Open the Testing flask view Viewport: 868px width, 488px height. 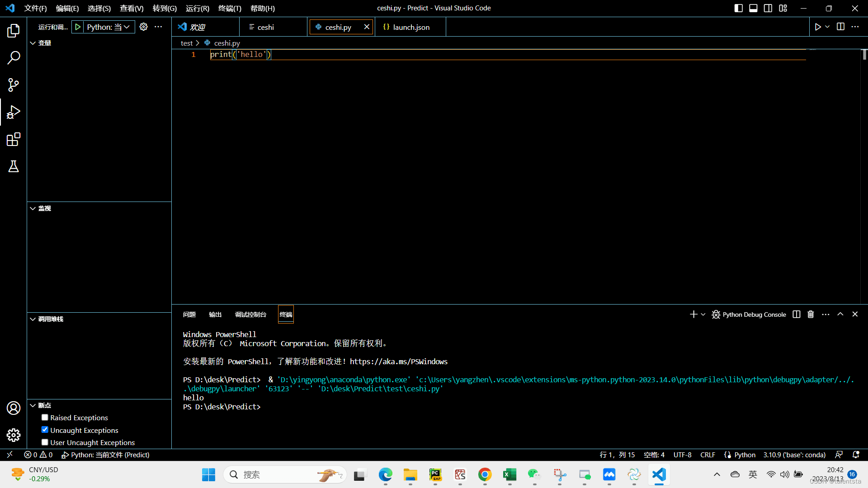[x=14, y=166]
